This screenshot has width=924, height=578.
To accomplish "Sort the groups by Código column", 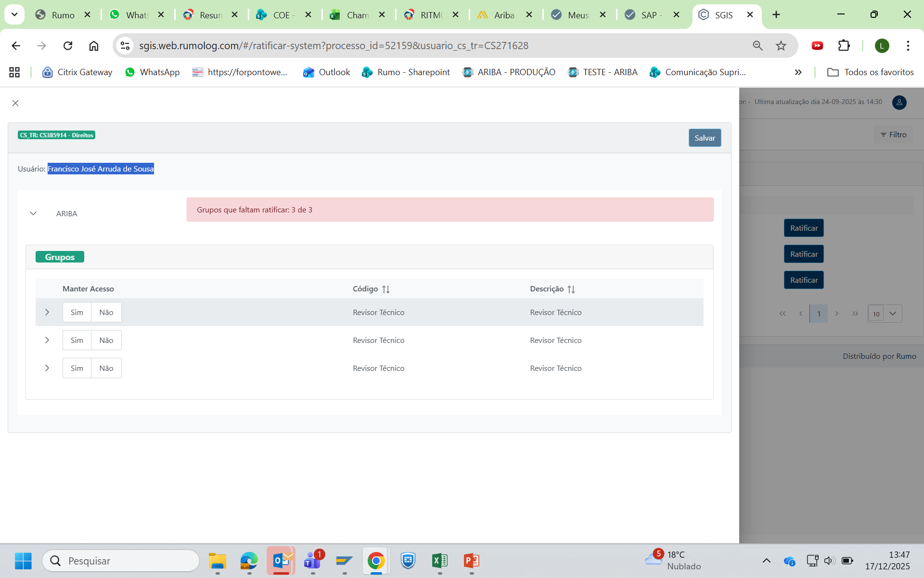I will tap(385, 289).
